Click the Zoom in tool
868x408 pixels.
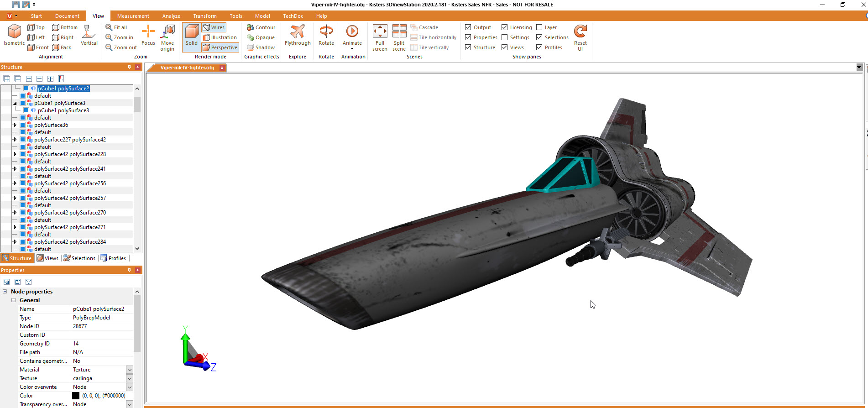point(120,37)
